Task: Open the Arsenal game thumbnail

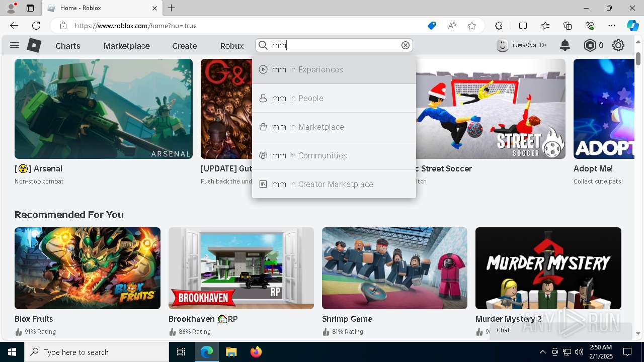Action: coord(104,109)
